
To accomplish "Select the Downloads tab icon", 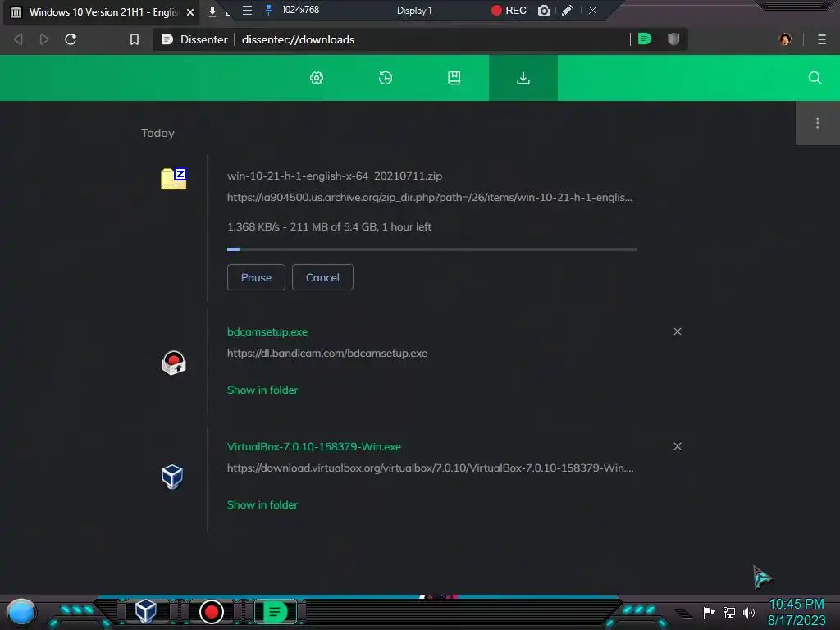I will pyautogui.click(x=523, y=78).
